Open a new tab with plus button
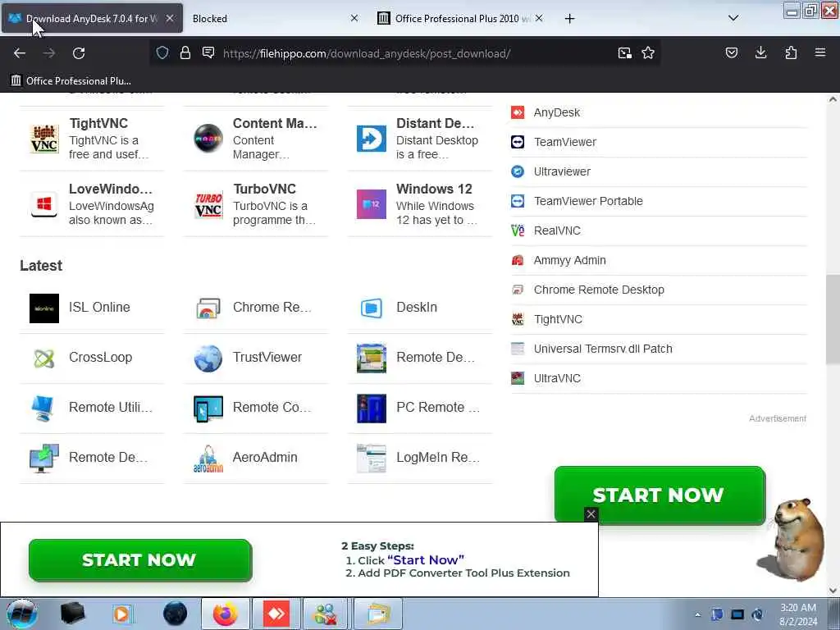Image resolution: width=840 pixels, height=630 pixels. pos(569,19)
